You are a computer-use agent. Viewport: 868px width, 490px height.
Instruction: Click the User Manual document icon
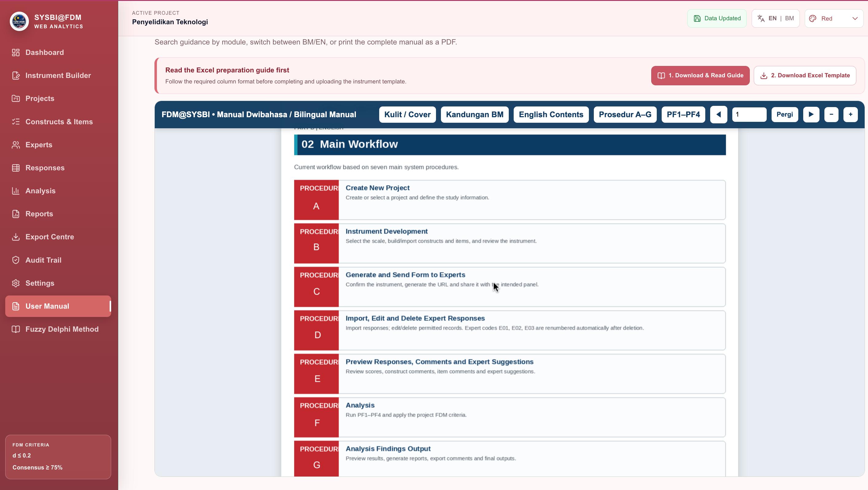16,306
